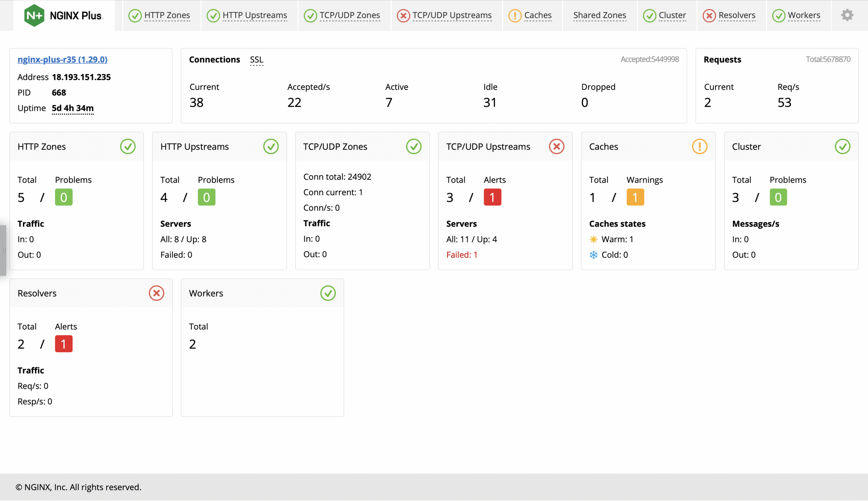Click the warning icon on the Caches card
The image size is (868, 501).
coord(699,146)
